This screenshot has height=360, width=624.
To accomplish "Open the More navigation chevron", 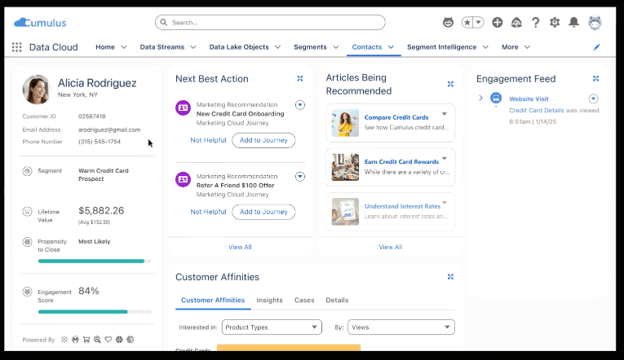I will click(x=527, y=47).
